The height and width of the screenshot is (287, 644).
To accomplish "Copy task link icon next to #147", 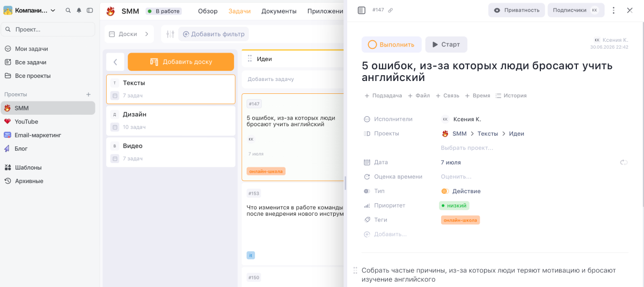I will 390,10.
